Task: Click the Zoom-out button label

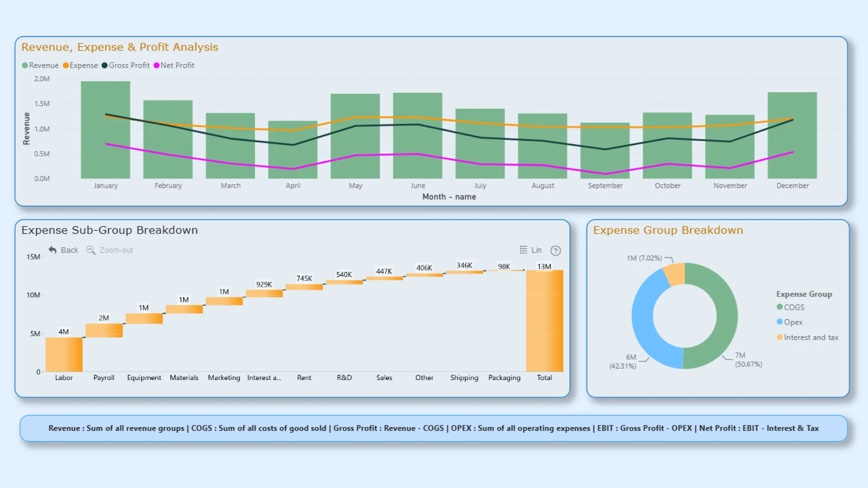Action: tap(116, 250)
